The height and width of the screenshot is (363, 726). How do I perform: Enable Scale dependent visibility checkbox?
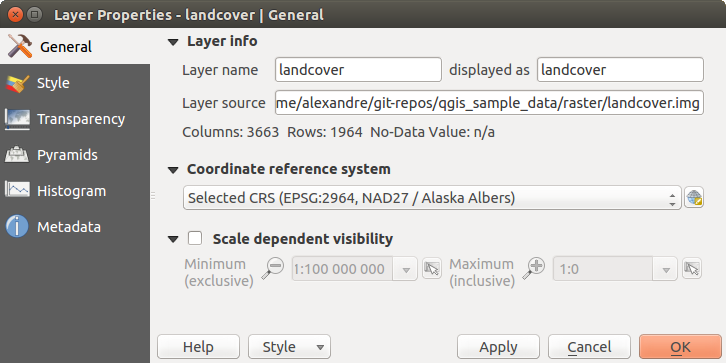tap(195, 238)
